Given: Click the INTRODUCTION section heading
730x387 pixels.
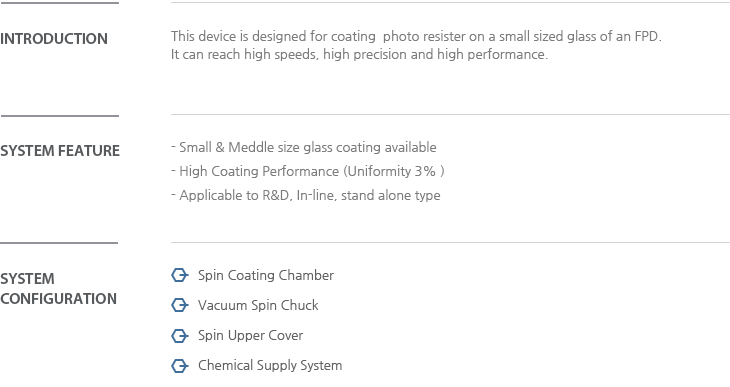Looking at the screenshot, I should point(54,39).
